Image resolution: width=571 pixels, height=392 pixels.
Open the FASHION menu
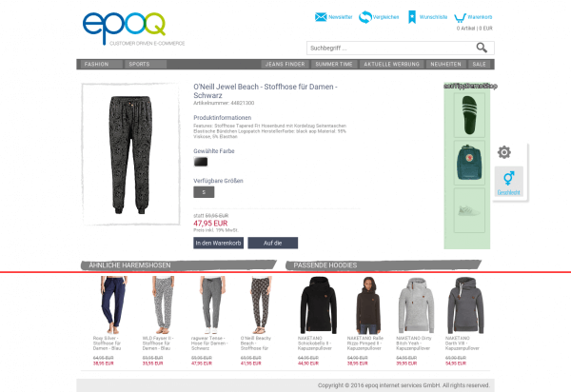96,64
